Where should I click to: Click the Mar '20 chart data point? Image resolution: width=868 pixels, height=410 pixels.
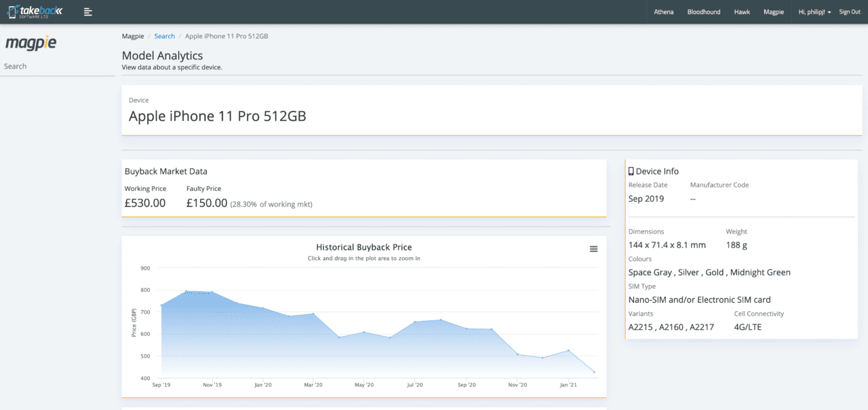tap(313, 314)
